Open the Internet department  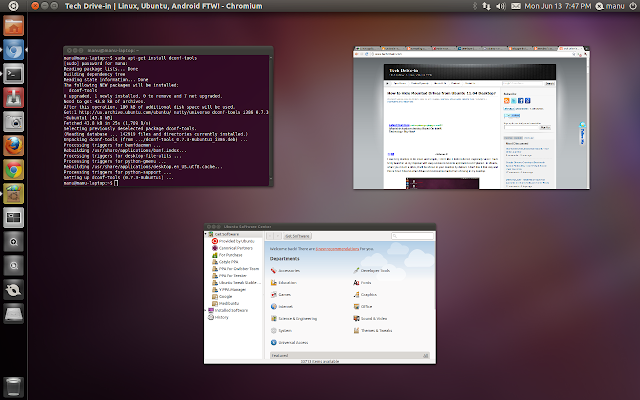coord(282,307)
